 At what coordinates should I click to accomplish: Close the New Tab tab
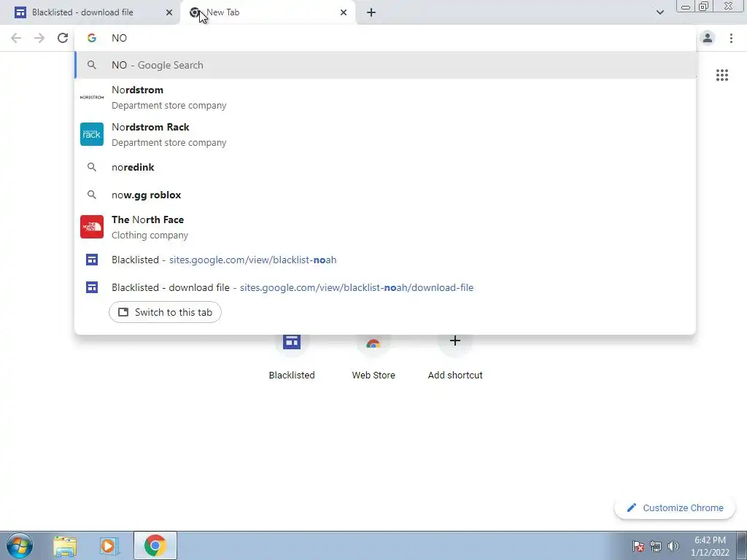tap(344, 12)
